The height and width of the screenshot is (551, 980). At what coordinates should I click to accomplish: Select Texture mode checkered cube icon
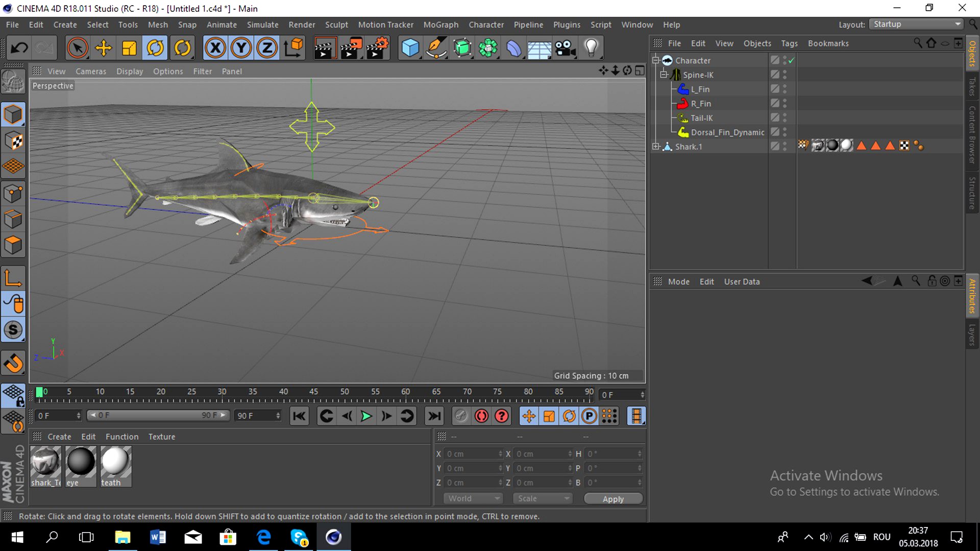13,140
